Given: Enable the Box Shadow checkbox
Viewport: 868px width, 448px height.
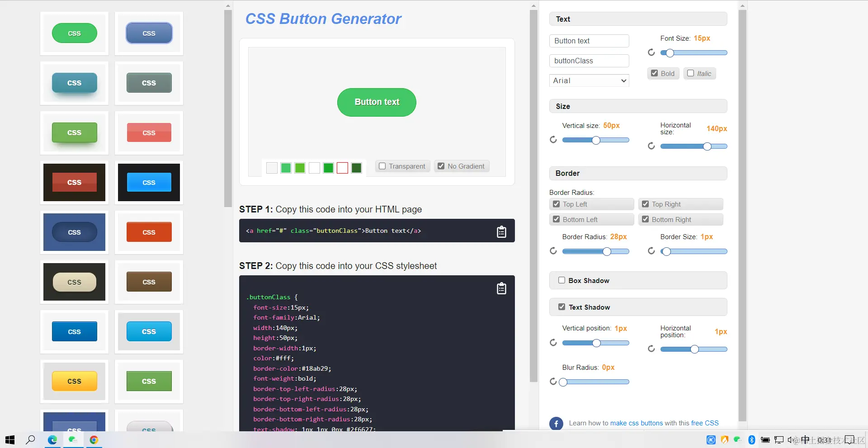Looking at the screenshot, I should coord(561,280).
